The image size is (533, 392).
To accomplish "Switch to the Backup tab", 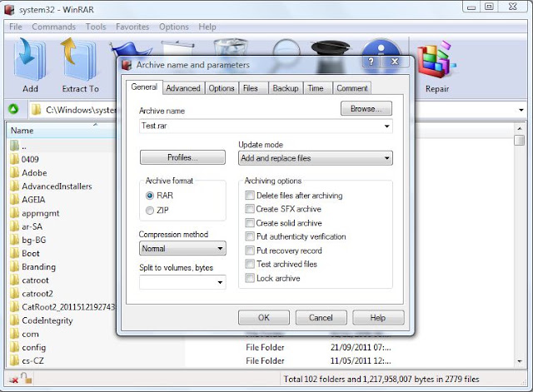I will click(286, 88).
